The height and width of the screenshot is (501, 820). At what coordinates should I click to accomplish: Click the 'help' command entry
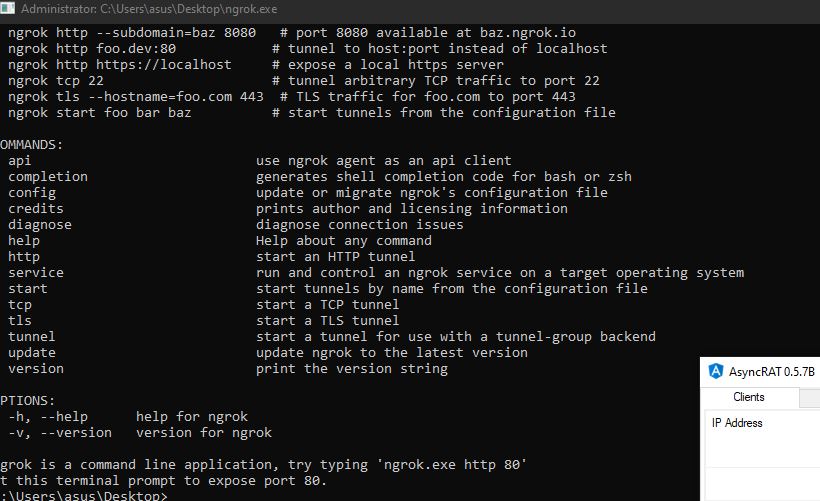(24, 241)
